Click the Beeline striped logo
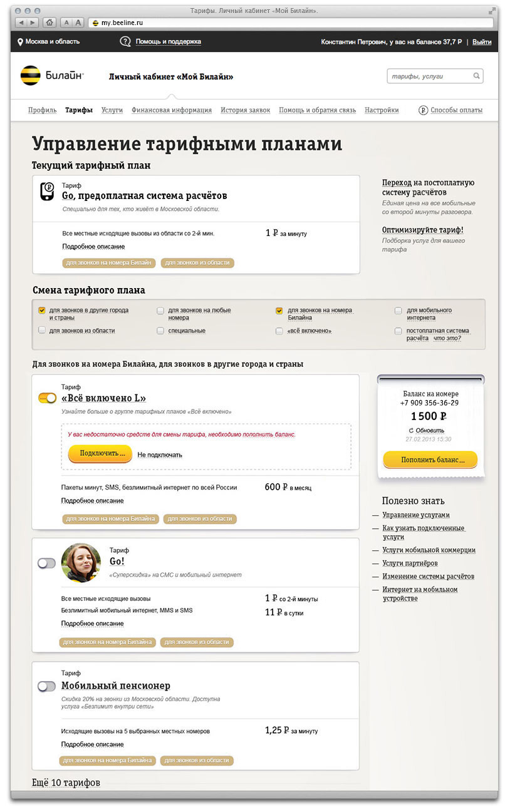Viewport: 505px width, 812px height. (x=30, y=76)
